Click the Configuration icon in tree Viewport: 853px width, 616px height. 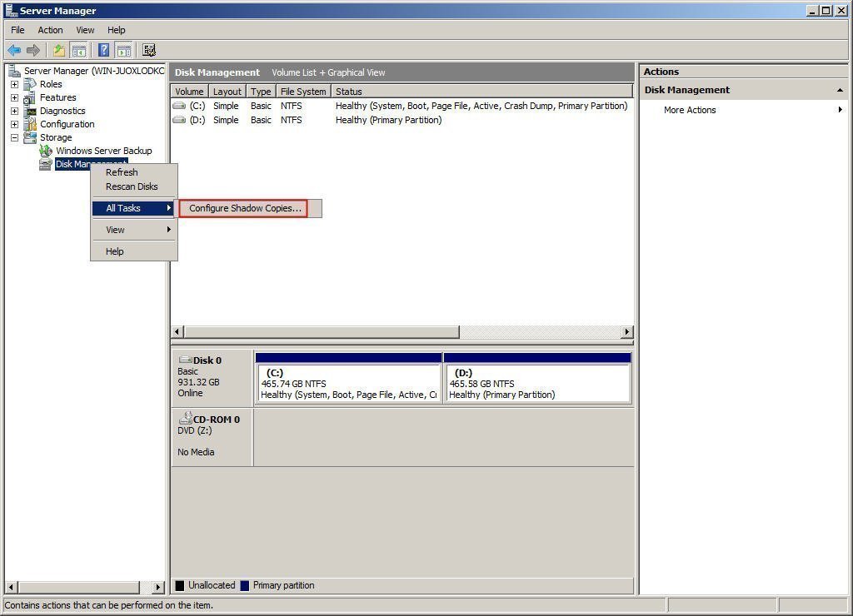30,125
